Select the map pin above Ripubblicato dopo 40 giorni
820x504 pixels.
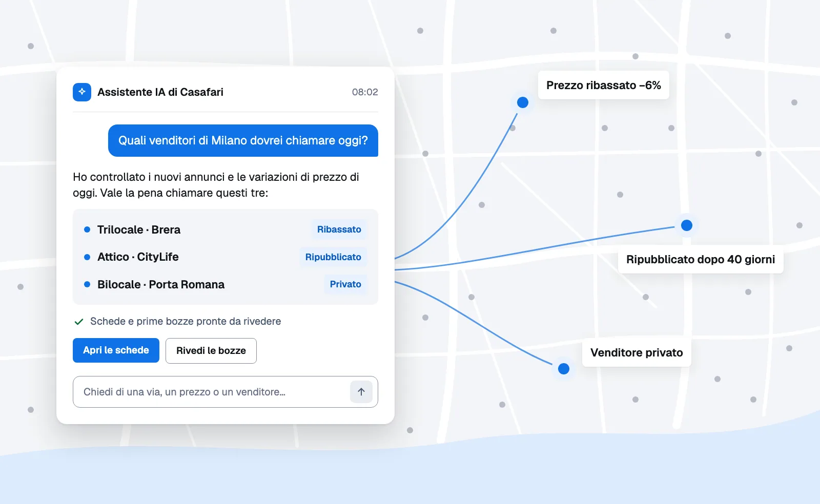tap(687, 225)
